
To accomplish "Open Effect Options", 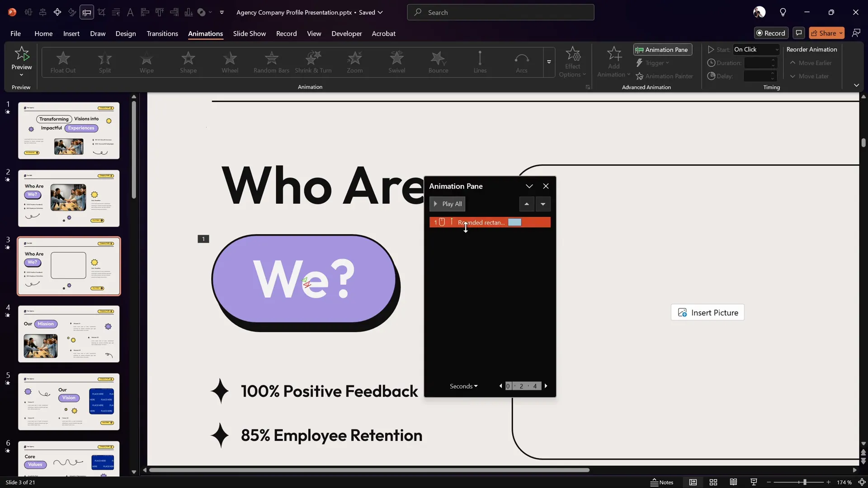I will pyautogui.click(x=572, y=62).
